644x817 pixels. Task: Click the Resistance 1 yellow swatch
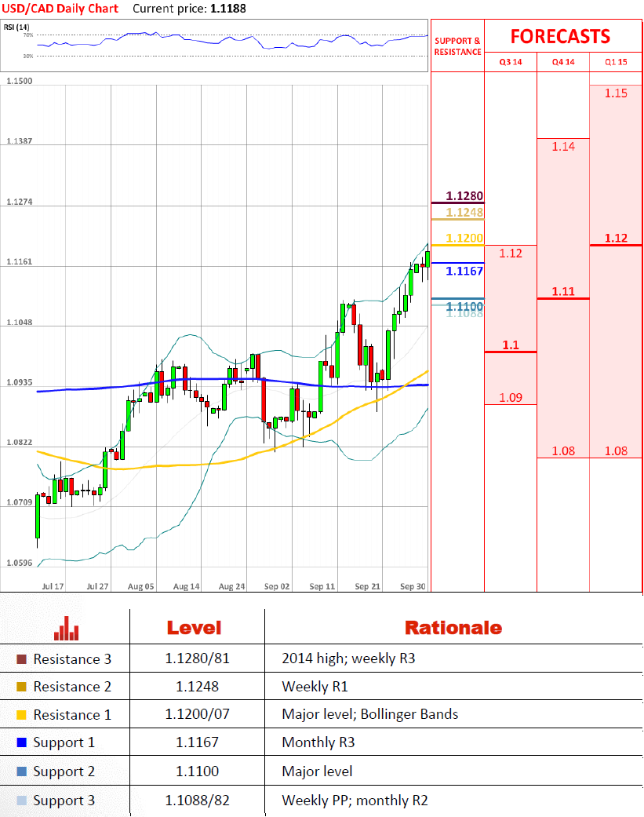pos(21,715)
